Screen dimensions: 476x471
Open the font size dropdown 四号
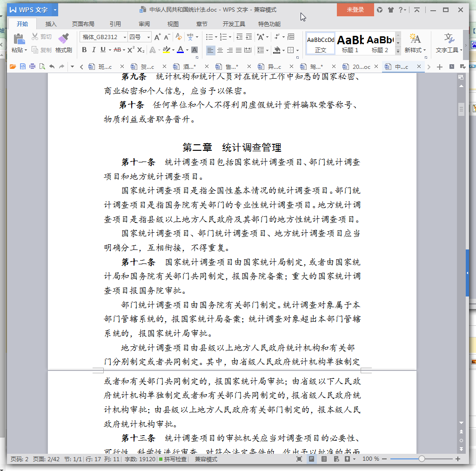[x=148, y=37]
